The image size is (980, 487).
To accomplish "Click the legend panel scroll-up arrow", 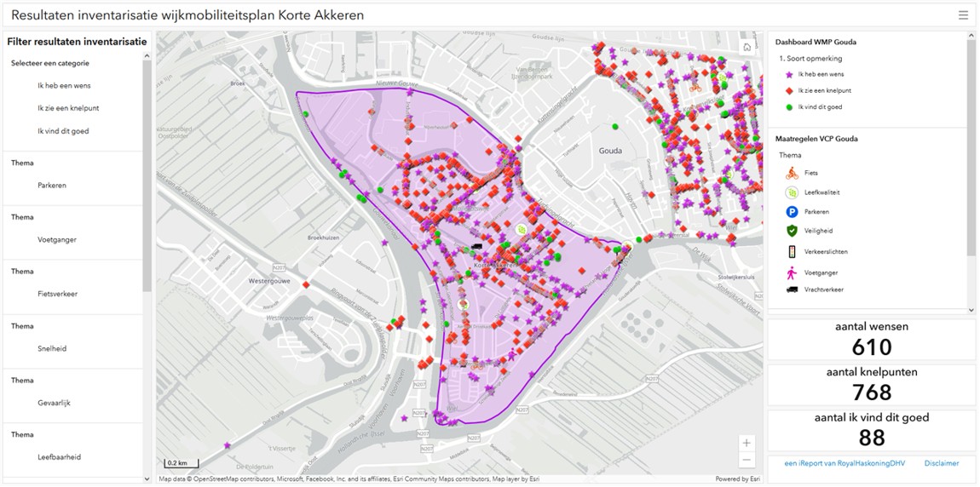I will [971, 37].
